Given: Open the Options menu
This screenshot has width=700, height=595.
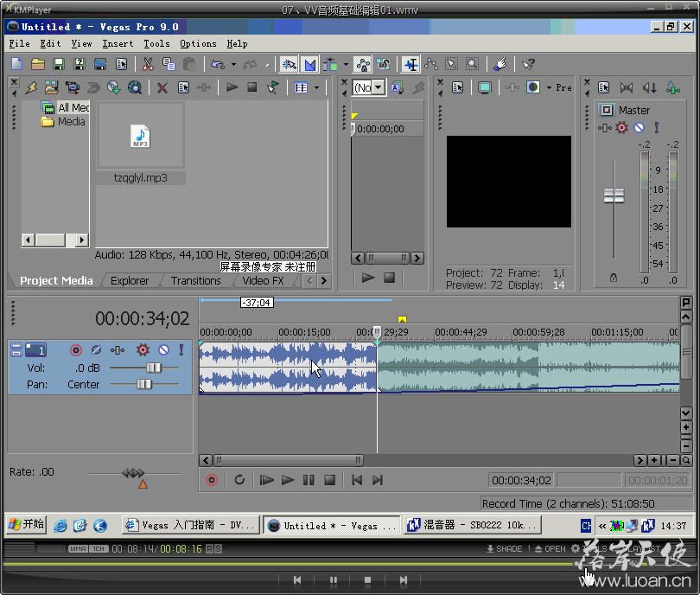Looking at the screenshot, I should pos(198,44).
